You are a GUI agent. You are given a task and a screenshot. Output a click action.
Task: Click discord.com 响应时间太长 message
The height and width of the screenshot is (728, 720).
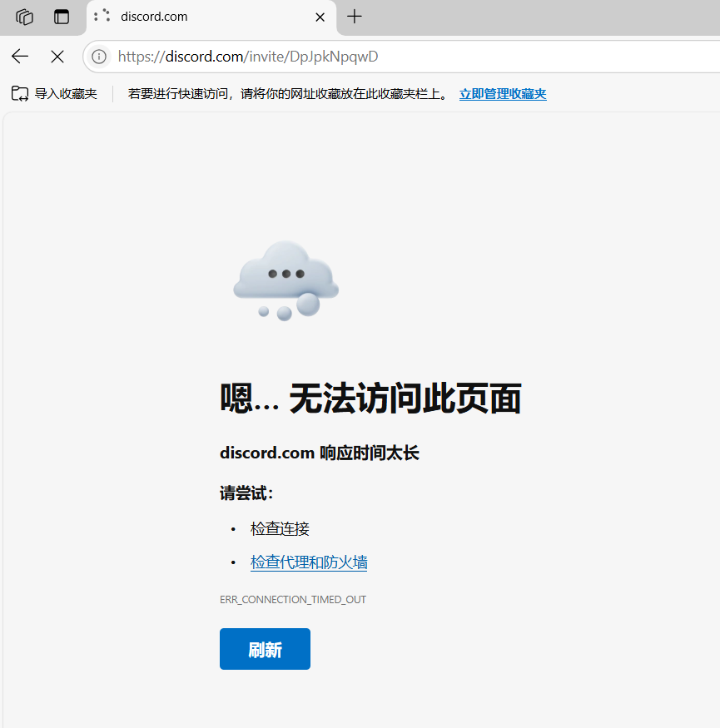(x=319, y=453)
